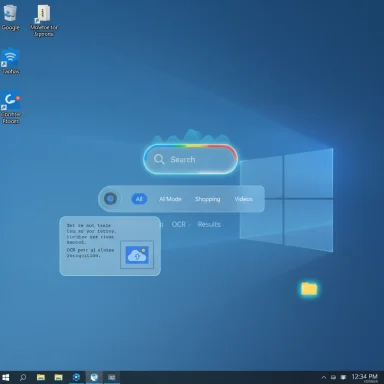Switch to the Videos tab
The height and width of the screenshot is (384, 384).
click(x=243, y=199)
